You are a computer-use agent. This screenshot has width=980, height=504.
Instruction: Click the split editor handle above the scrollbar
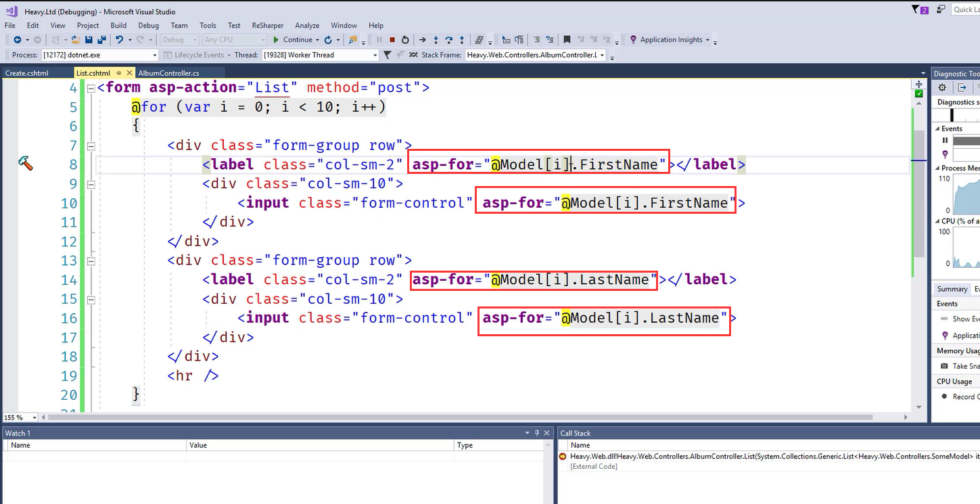pos(918,85)
